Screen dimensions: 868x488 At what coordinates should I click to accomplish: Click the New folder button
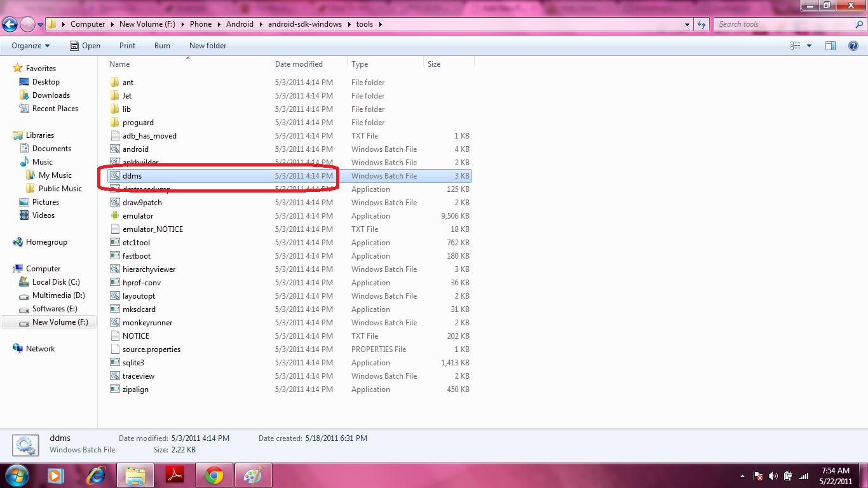point(208,46)
